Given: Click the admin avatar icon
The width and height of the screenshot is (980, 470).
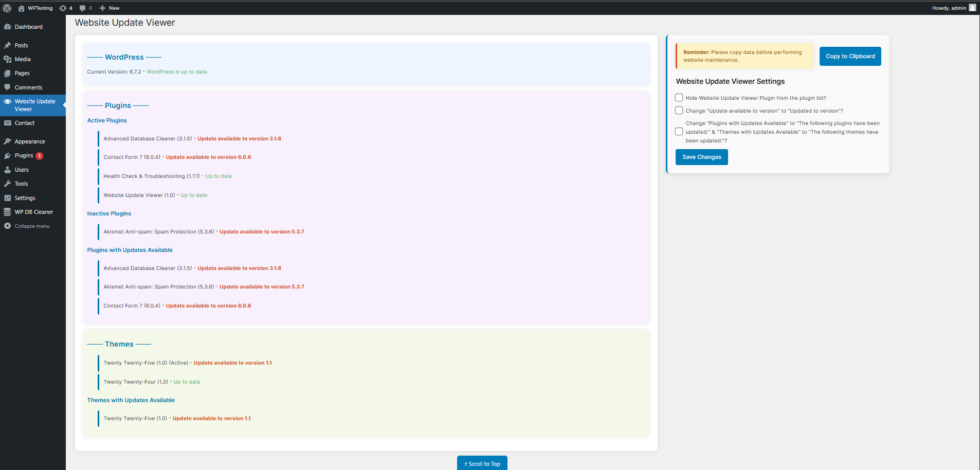Looking at the screenshot, I should (972, 8).
